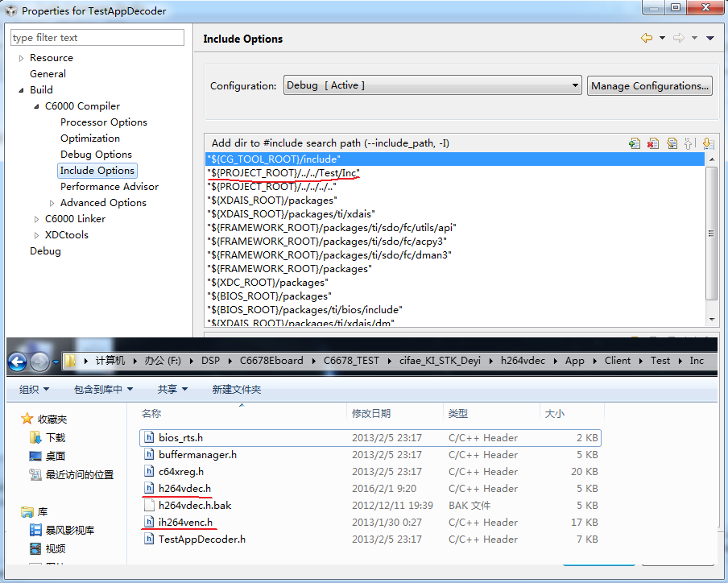Click the Manage Configurations button
The width and height of the screenshot is (728, 583).
[649, 85]
